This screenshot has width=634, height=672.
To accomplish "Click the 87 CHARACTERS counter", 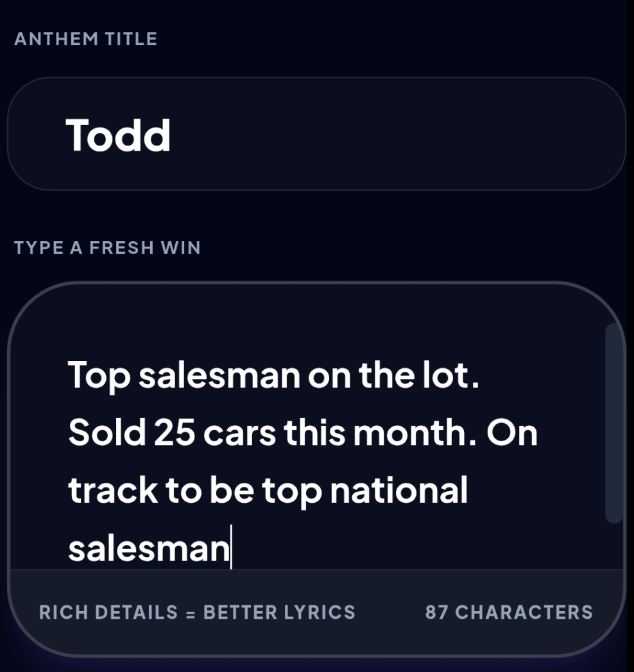I will point(509,613).
